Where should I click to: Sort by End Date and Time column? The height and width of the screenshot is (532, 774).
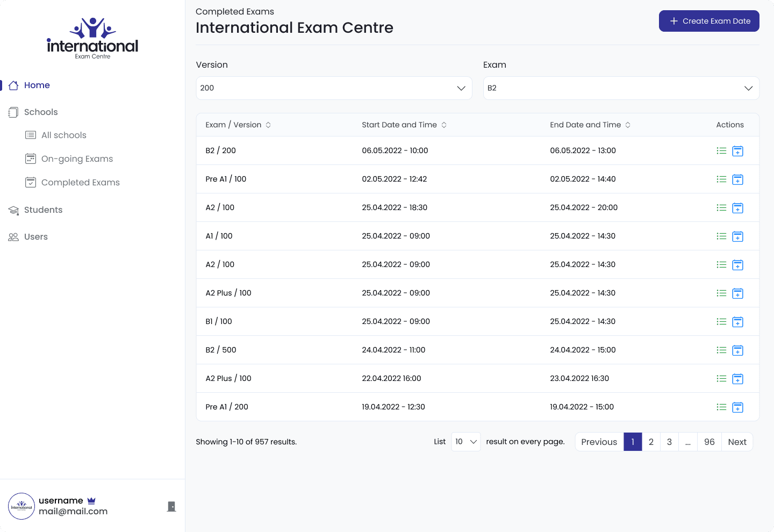point(590,125)
